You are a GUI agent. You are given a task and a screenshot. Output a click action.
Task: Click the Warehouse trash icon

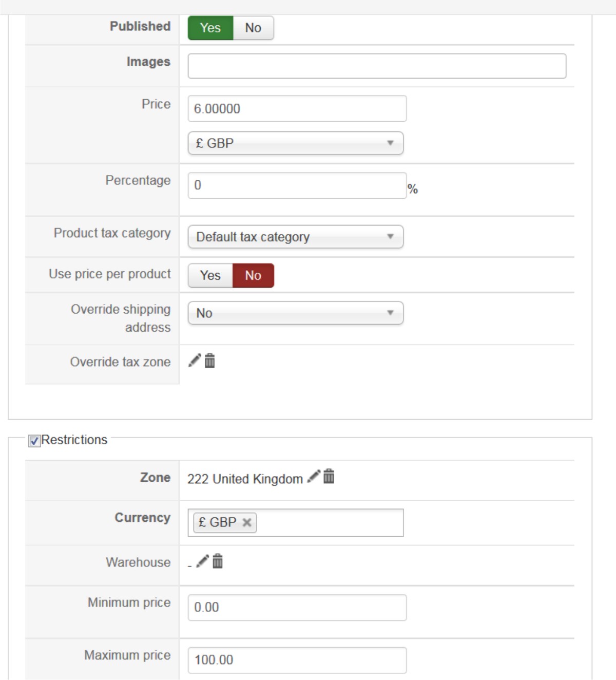[218, 561]
